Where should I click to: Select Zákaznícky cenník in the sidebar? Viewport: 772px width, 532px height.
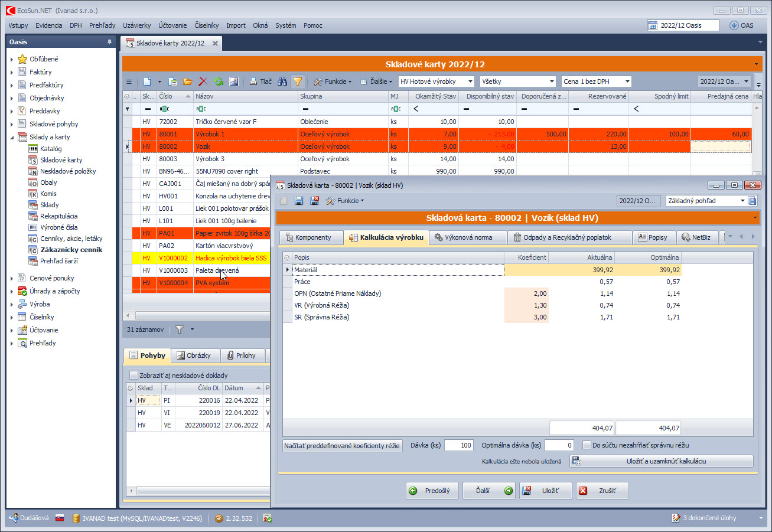(71, 250)
